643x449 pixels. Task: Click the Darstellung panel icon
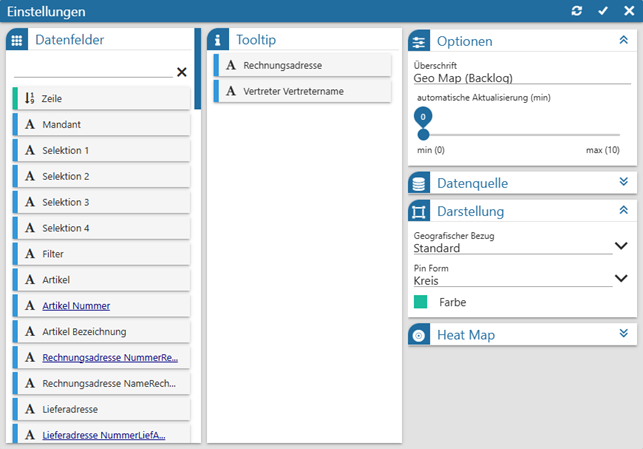(419, 211)
